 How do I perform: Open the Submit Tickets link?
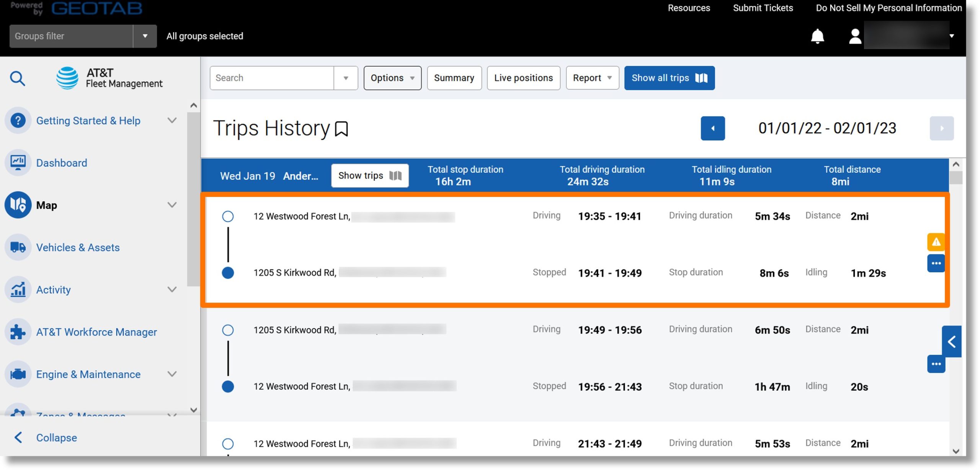(x=763, y=8)
